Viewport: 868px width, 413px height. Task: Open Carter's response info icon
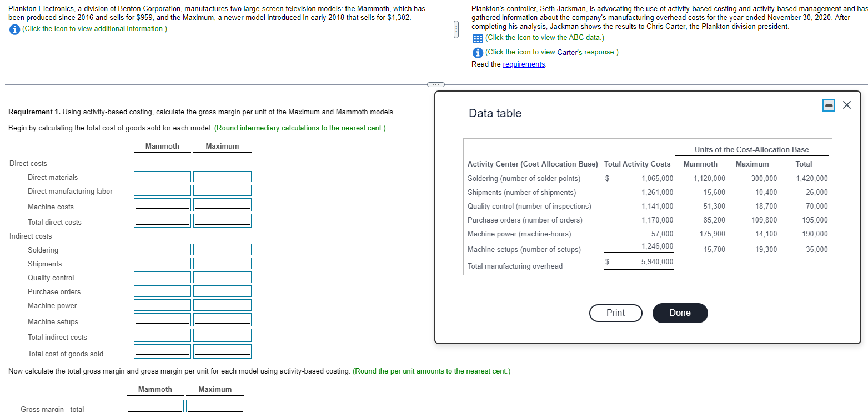pyautogui.click(x=477, y=52)
